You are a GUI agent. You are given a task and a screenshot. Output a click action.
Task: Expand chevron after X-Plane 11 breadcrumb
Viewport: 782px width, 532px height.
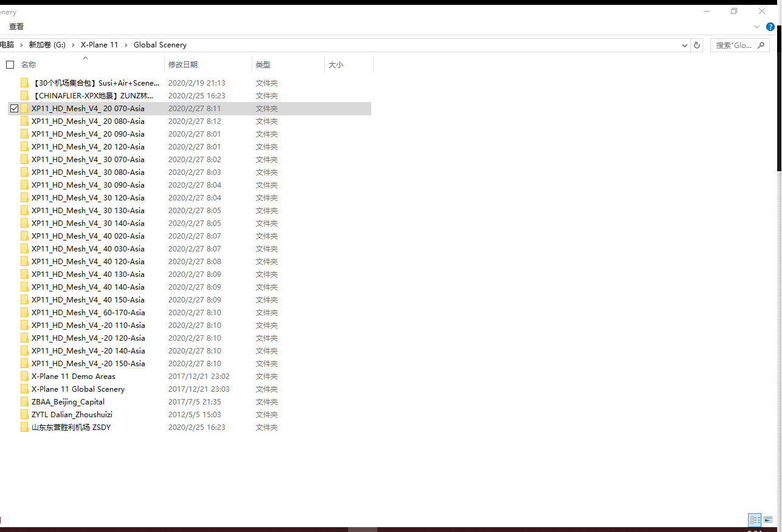(126, 45)
